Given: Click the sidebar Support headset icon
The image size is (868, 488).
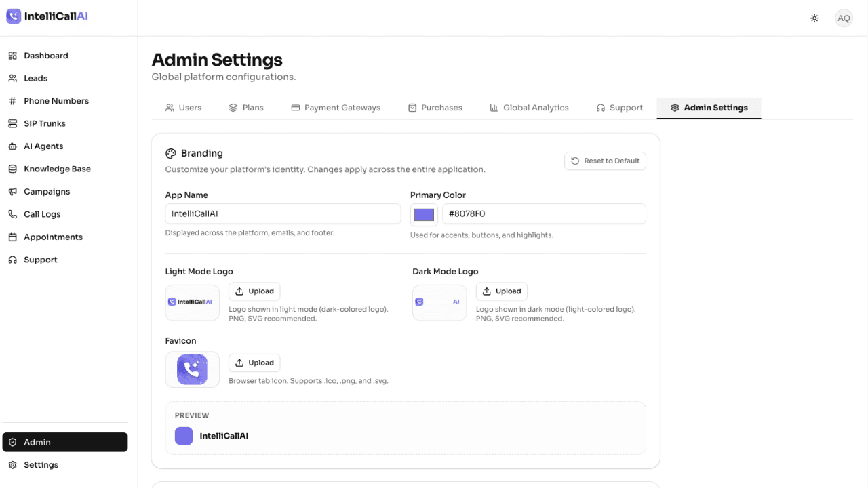Looking at the screenshot, I should click(12, 260).
